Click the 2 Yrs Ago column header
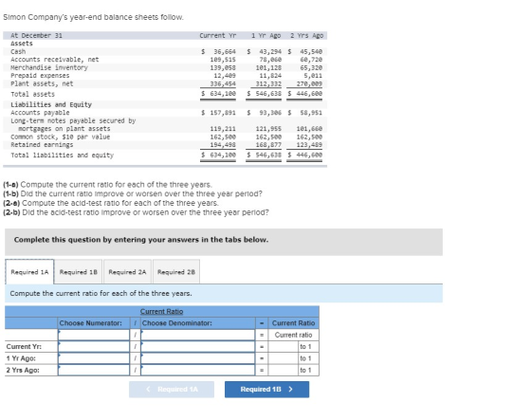Image resolution: width=531 pixels, height=420 pixels. [307, 35]
